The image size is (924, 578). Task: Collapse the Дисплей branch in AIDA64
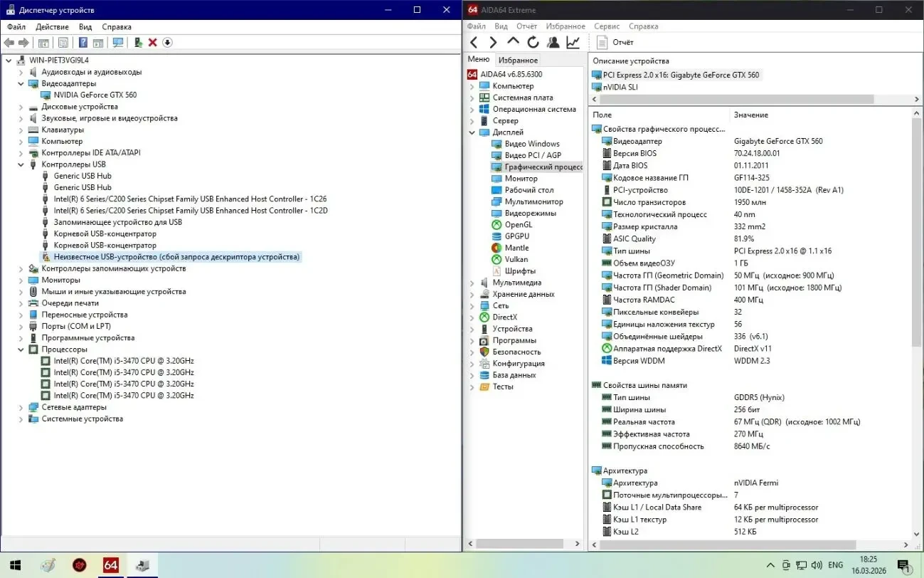[x=472, y=132]
